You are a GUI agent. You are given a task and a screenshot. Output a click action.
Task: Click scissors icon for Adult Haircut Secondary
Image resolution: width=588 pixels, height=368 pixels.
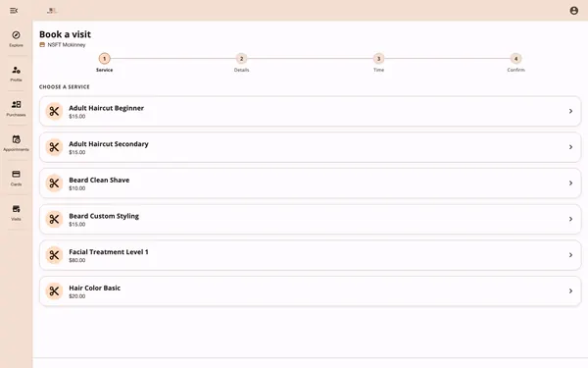(54, 147)
